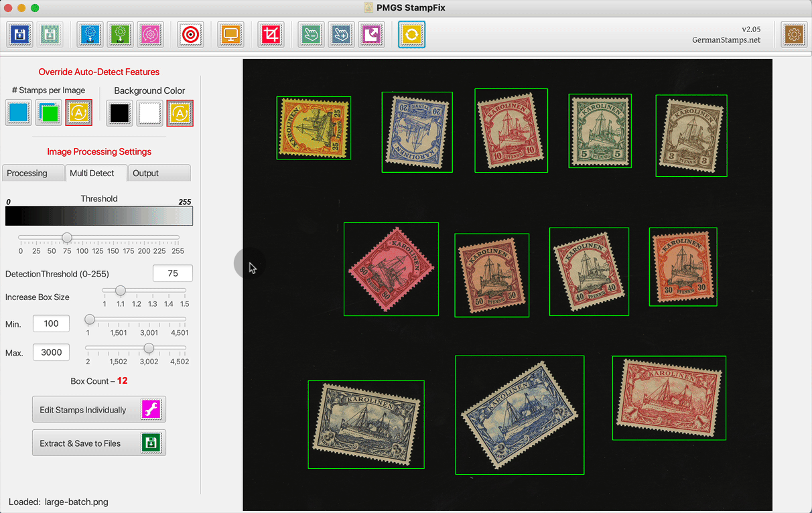Viewport: 812px width, 513px height.
Task: Select multiple stamps per image (blue-green squares)
Action: tap(49, 113)
